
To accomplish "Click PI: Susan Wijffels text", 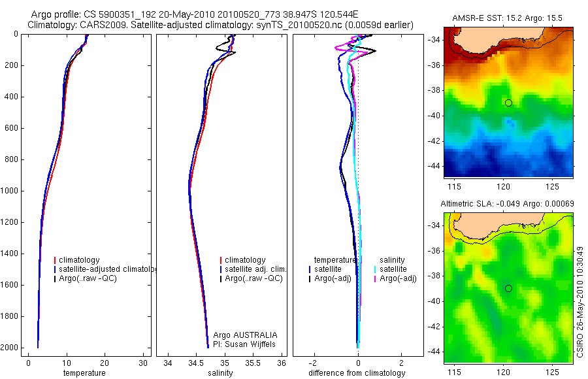I will [244, 344].
